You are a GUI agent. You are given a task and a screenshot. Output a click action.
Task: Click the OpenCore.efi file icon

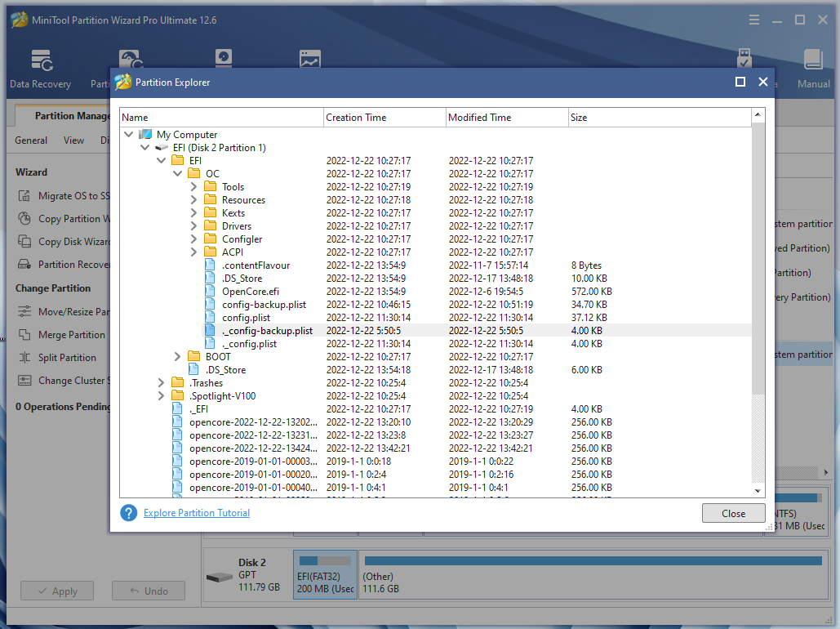pyautogui.click(x=210, y=291)
